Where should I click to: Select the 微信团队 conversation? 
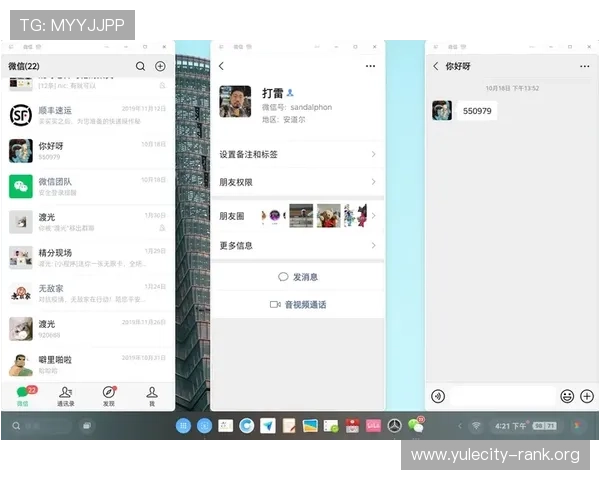coord(88,186)
